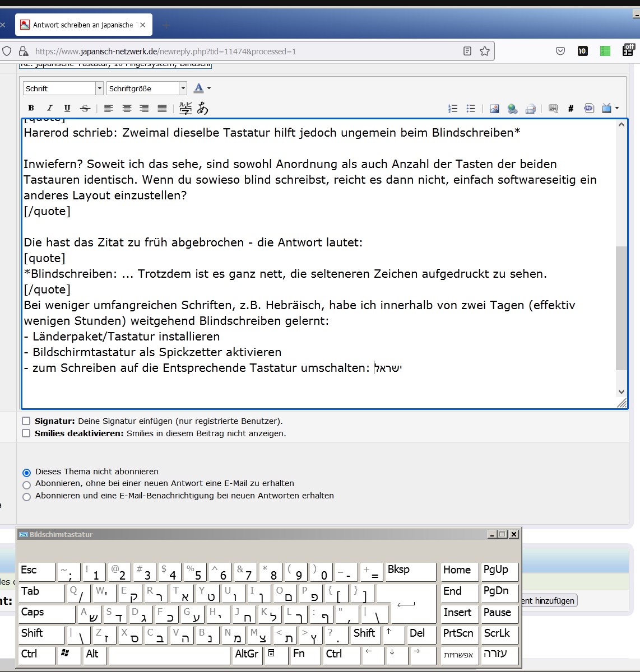
Task: Click the editor scrollbar down arrow
Action: click(x=621, y=392)
